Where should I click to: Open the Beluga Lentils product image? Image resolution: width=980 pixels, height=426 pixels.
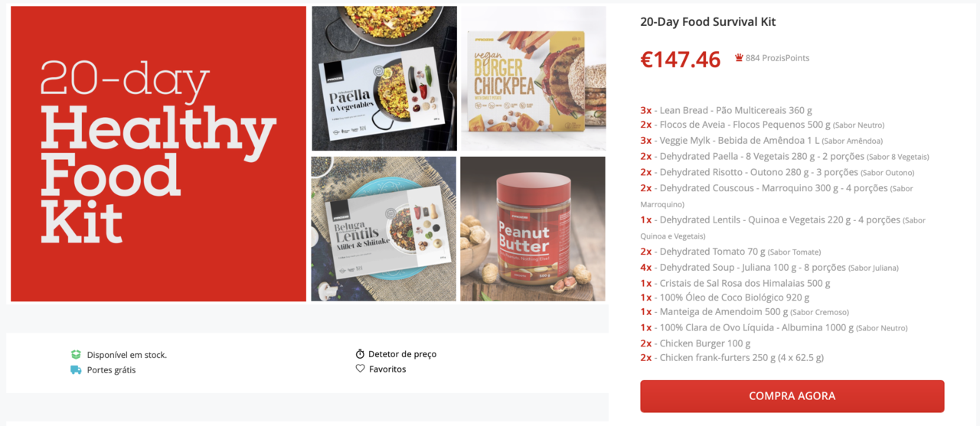[x=384, y=229]
